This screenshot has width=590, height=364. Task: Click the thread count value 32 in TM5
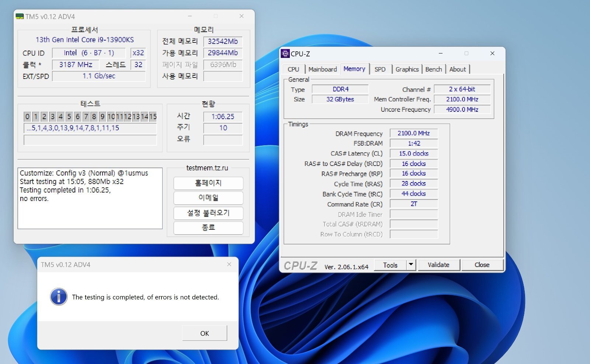[138, 65]
